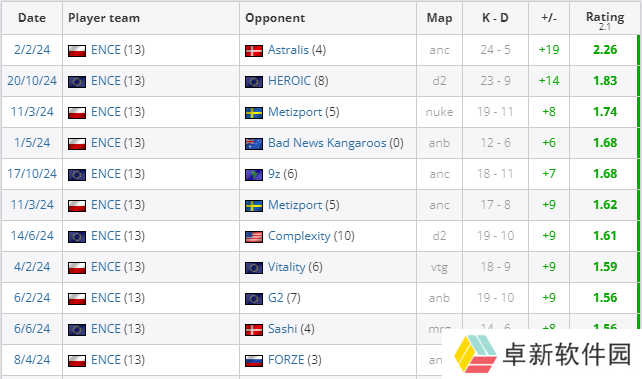Click the flag icon next to 9z
The image size is (642, 379).
point(254,175)
